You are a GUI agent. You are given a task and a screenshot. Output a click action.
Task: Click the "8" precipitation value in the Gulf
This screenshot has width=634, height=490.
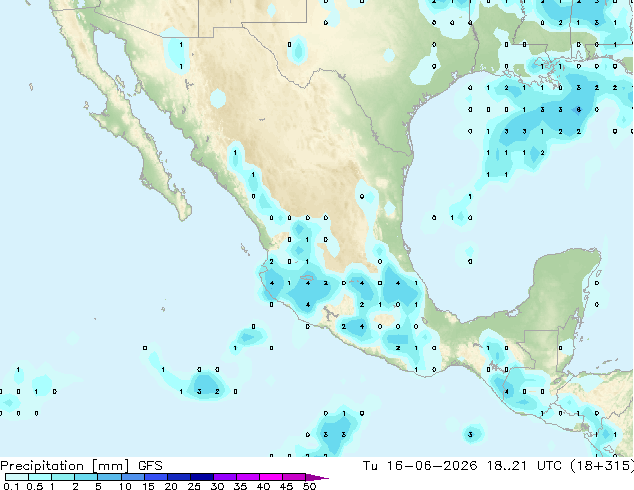click(x=579, y=110)
